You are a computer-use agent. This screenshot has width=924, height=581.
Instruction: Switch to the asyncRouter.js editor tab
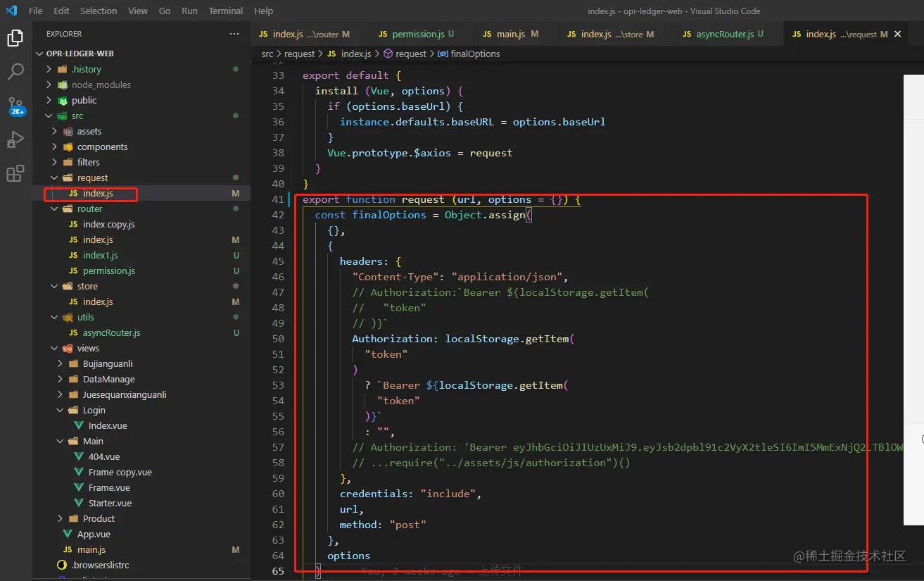[724, 34]
